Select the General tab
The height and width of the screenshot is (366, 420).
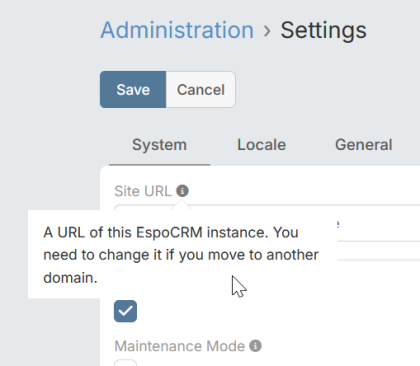(363, 145)
